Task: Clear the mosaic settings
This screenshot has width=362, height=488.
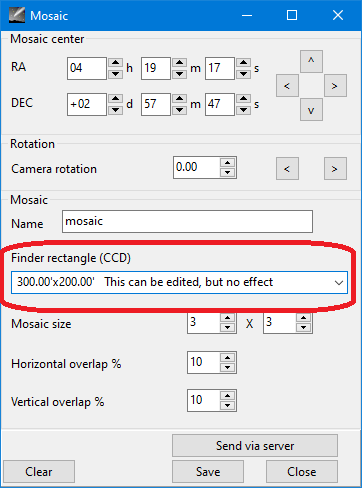Action: [39, 472]
